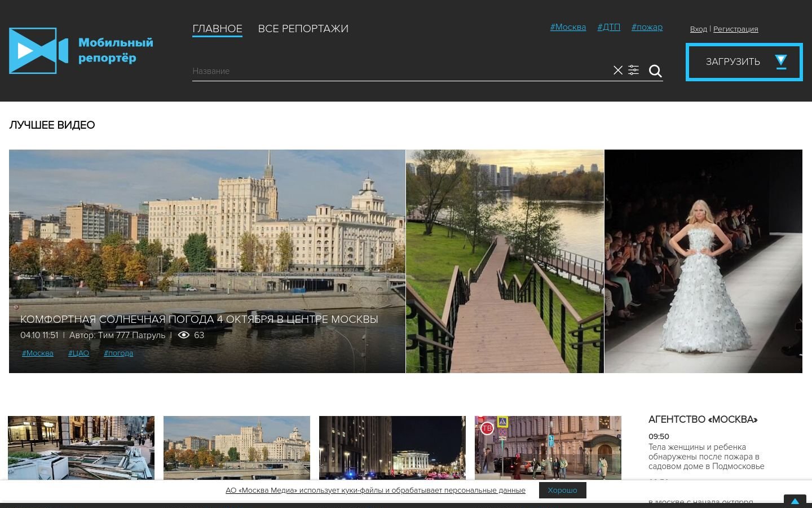812x508 pixels.
Task: Open the Регистрация link
Action: pos(735,29)
